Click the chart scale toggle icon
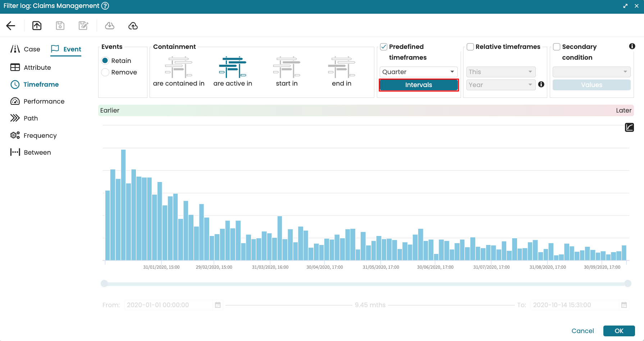Screen dimensions: 644x341 629,127
